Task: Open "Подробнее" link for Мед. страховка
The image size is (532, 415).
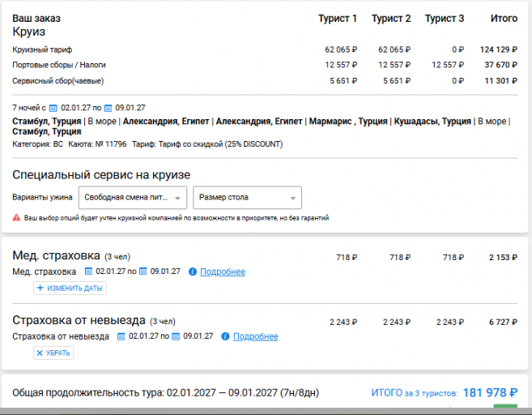Action: (x=223, y=272)
